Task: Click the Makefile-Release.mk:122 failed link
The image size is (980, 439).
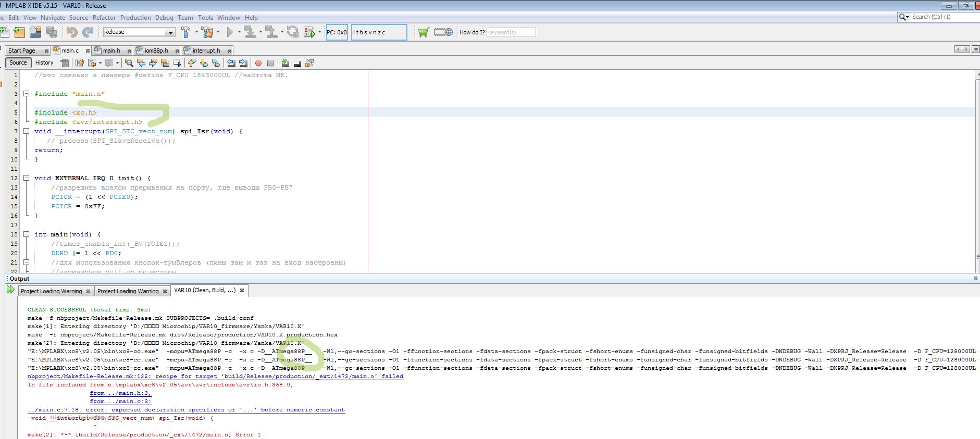Action: [x=215, y=377]
